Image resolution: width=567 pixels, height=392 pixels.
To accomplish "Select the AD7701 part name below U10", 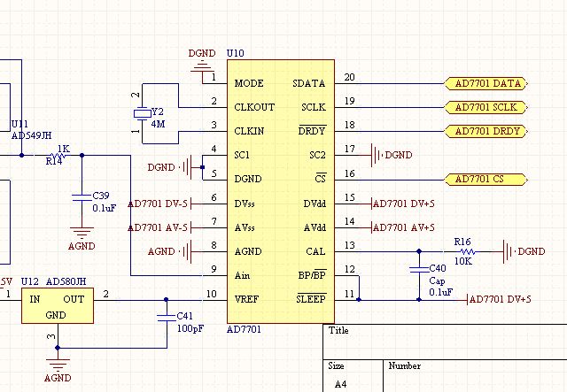I will coord(244,329).
